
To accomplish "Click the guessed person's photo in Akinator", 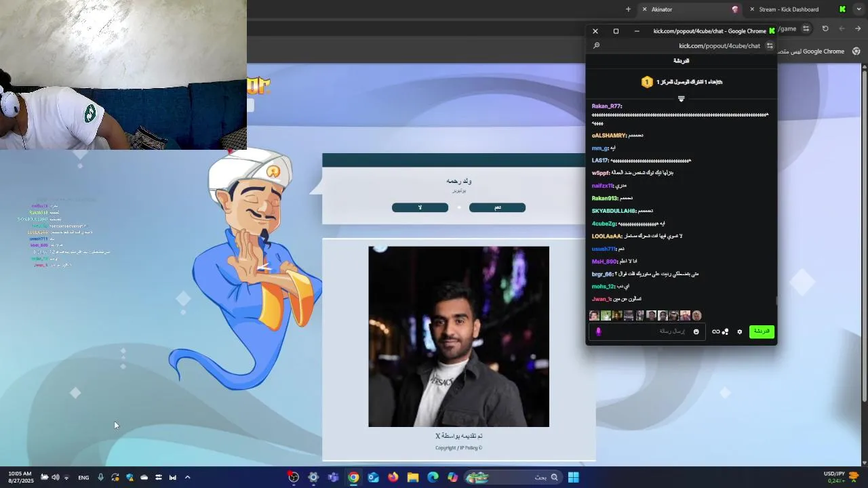I will pyautogui.click(x=458, y=337).
